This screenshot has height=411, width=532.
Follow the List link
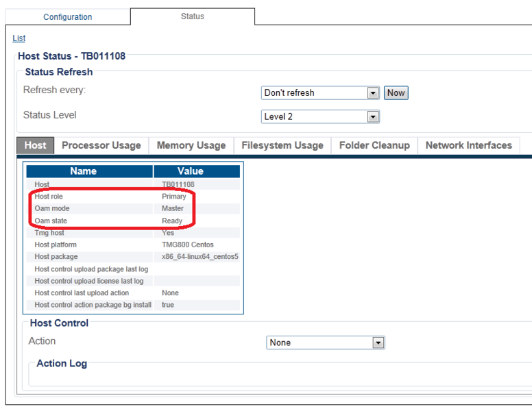19,38
